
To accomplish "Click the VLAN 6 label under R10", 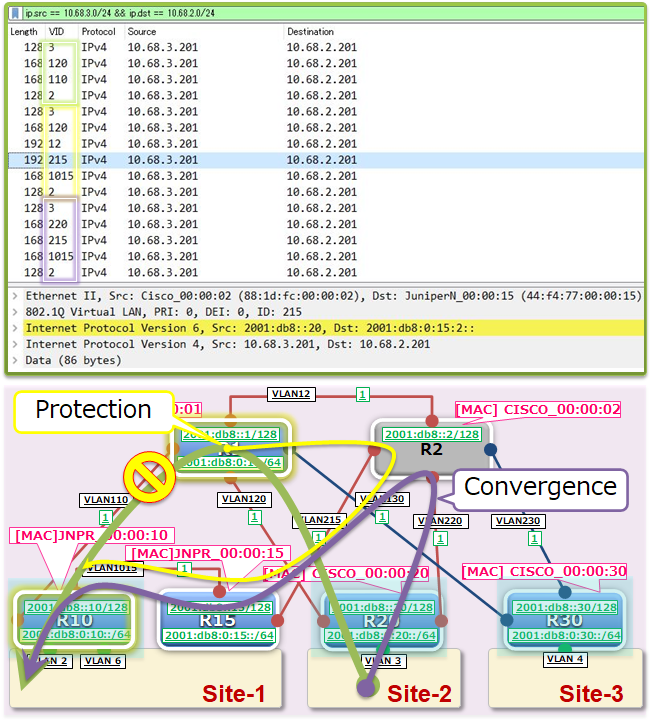I will click(103, 661).
